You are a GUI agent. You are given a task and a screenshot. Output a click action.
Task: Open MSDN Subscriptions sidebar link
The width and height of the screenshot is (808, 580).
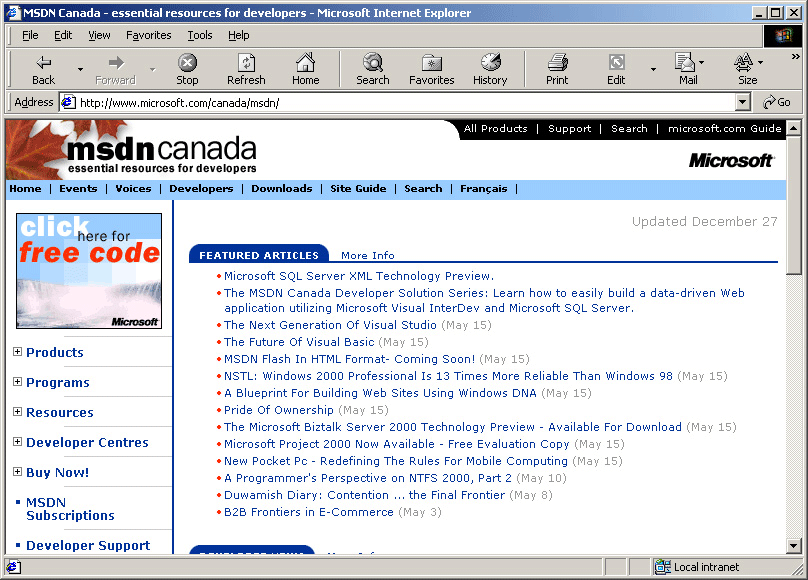coord(70,509)
